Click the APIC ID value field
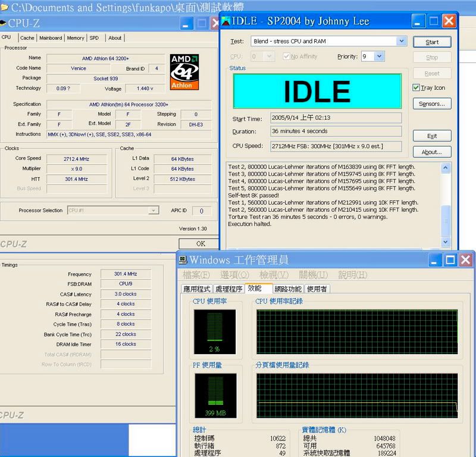 point(202,211)
